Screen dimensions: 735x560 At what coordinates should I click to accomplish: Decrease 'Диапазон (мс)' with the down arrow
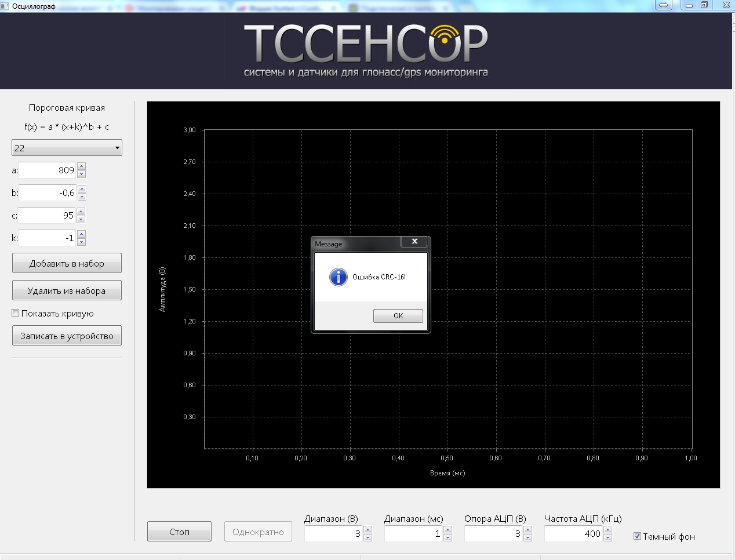pos(447,538)
